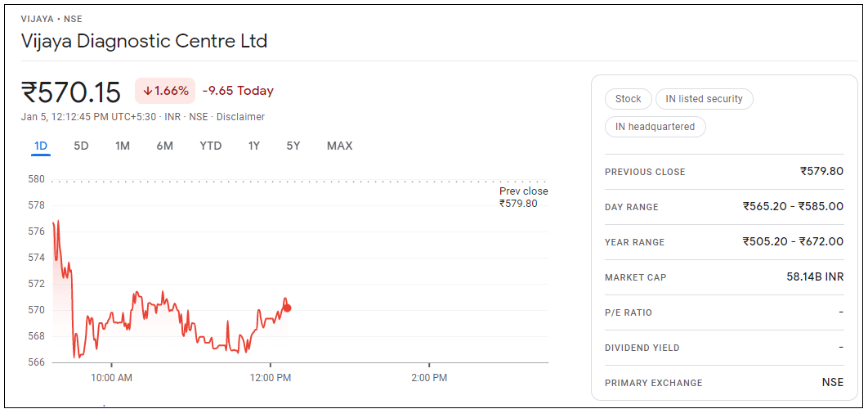Show the 6M price chart
Screen dimensions: 868x409
tap(165, 146)
